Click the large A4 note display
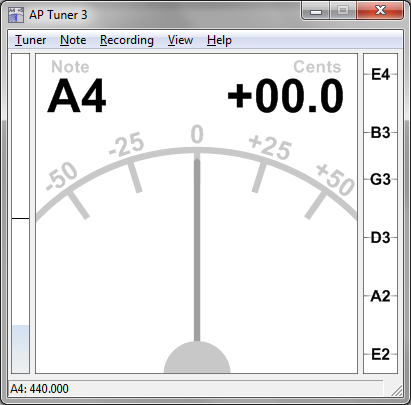The height and width of the screenshot is (405, 411). point(77,96)
